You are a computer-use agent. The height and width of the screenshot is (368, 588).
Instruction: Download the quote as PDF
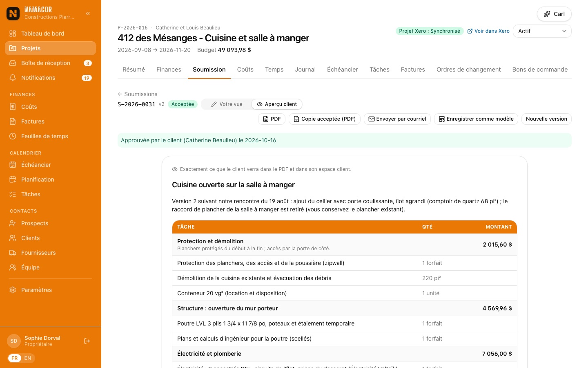tap(272, 119)
